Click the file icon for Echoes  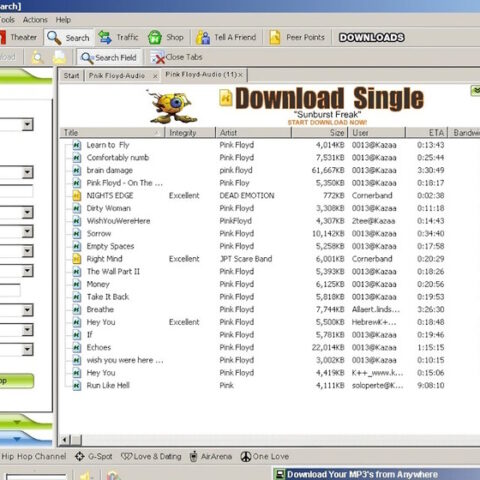[x=77, y=348]
